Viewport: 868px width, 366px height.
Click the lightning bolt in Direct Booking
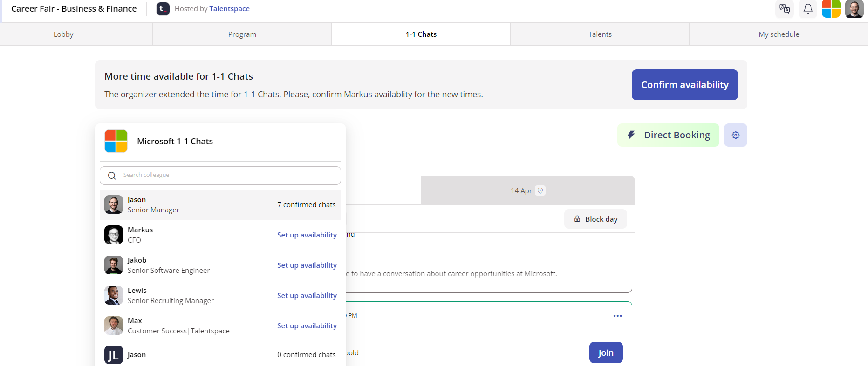pos(631,135)
